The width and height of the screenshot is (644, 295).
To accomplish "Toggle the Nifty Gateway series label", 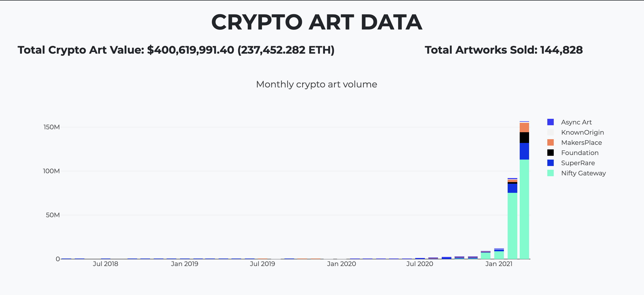I will click(x=583, y=173).
